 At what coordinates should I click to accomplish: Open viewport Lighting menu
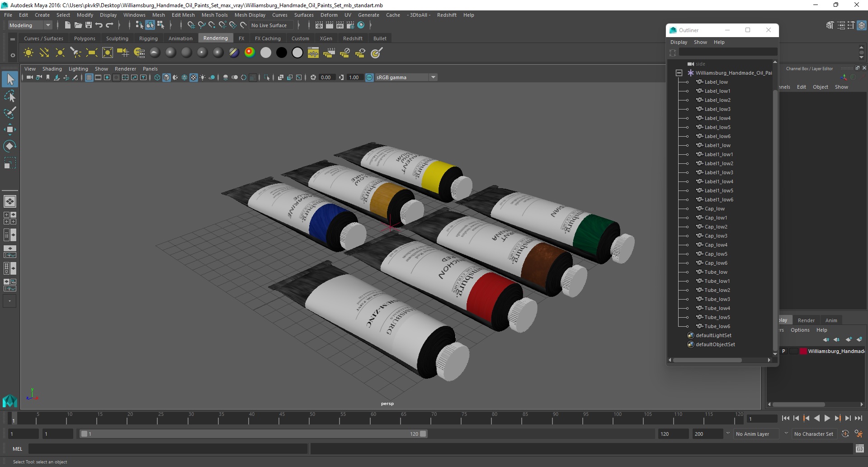(78, 69)
